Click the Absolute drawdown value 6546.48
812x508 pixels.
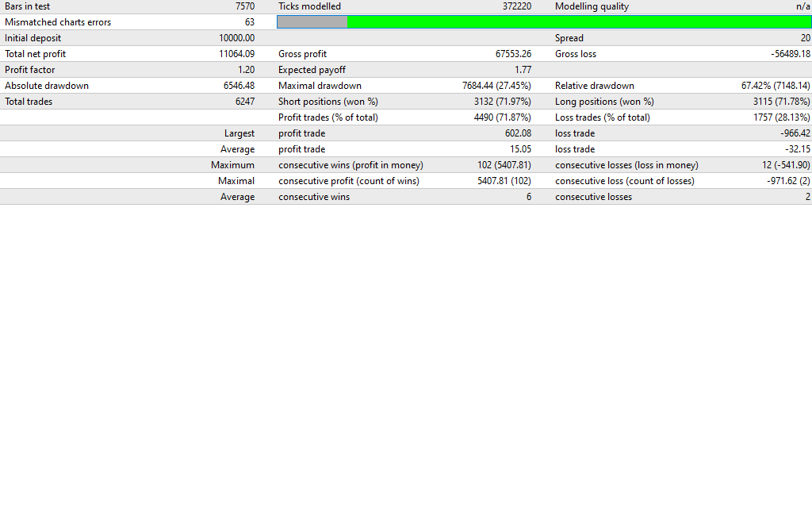[238, 86]
